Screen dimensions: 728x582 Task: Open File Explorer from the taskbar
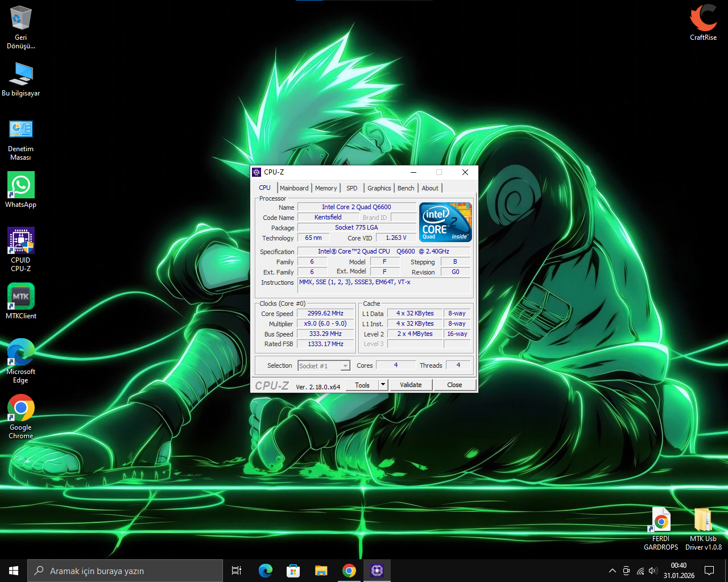click(x=321, y=571)
